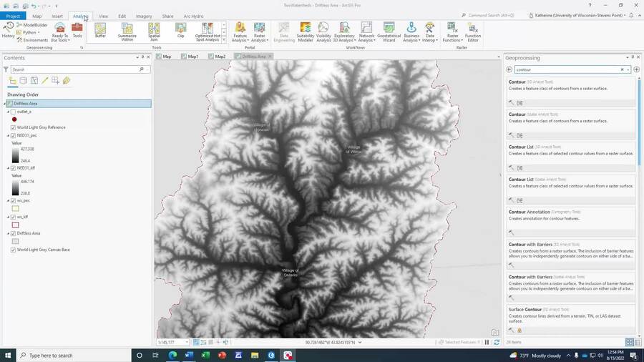Select List By Labeling icon
Screen dimensions: 644x362
tap(67, 80)
